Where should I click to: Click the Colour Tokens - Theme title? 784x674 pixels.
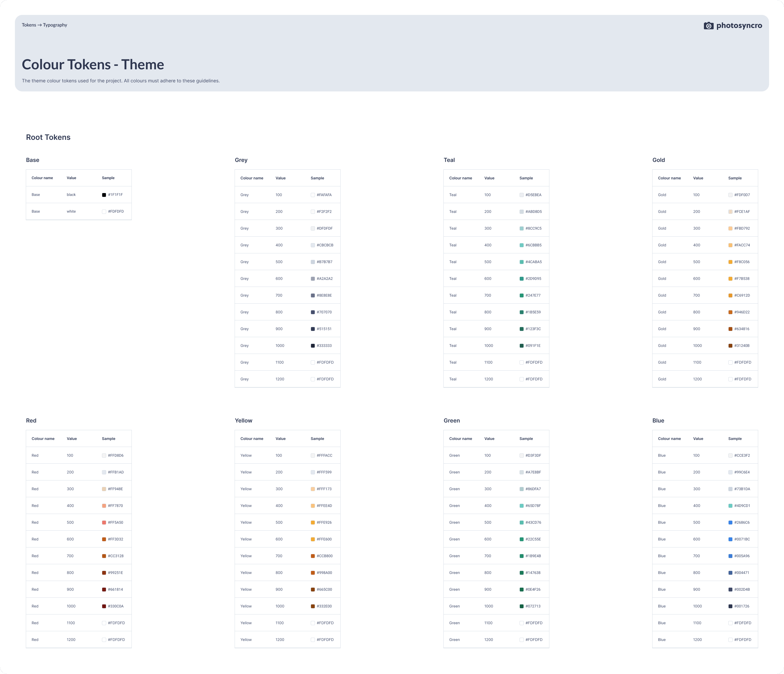click(93, 65)
